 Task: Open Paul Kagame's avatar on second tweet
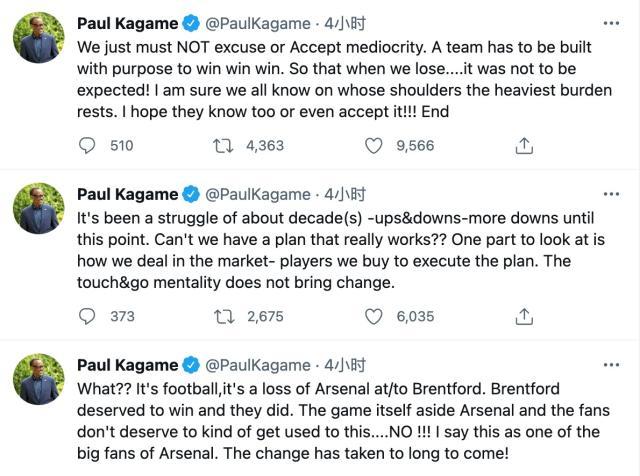point(39,210)
